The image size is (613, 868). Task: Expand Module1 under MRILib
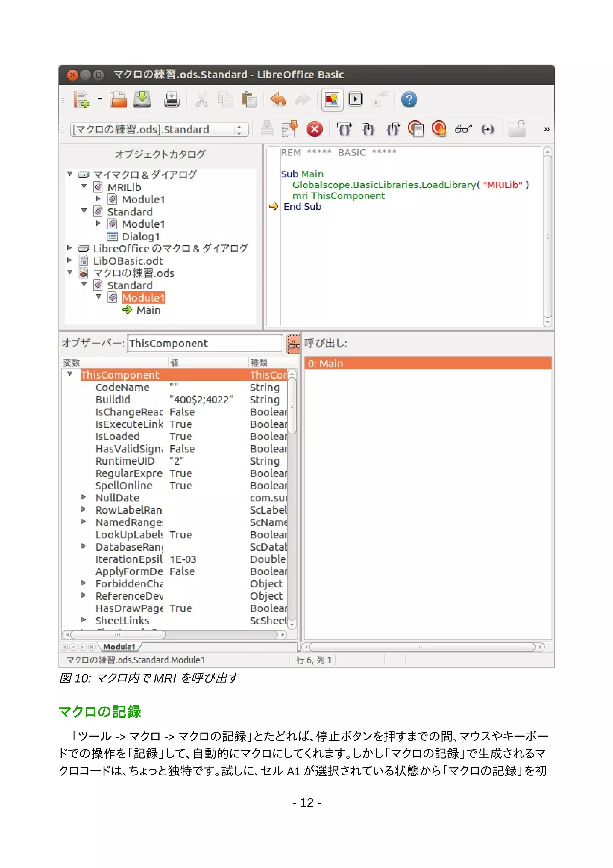(x=98, y=199)
